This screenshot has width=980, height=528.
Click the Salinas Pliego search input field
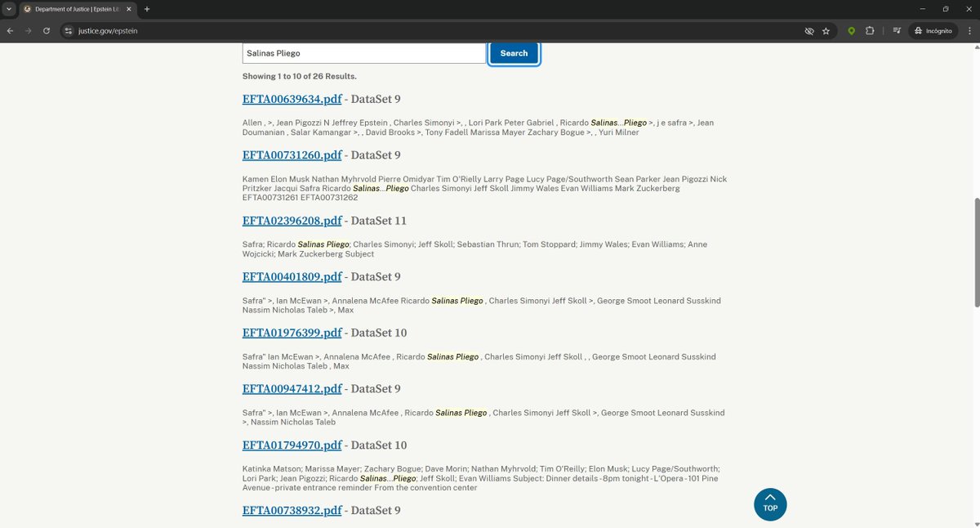(x=364, y=53)
